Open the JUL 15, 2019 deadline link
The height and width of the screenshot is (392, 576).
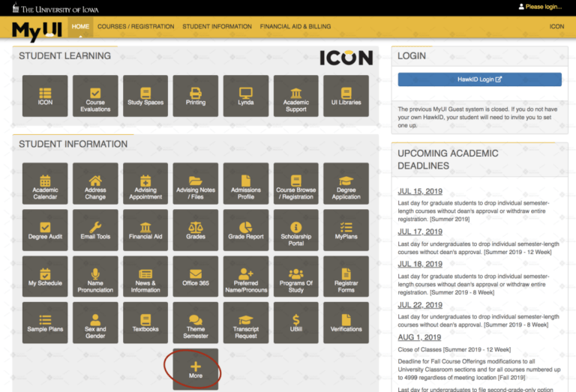pos(420,191)
